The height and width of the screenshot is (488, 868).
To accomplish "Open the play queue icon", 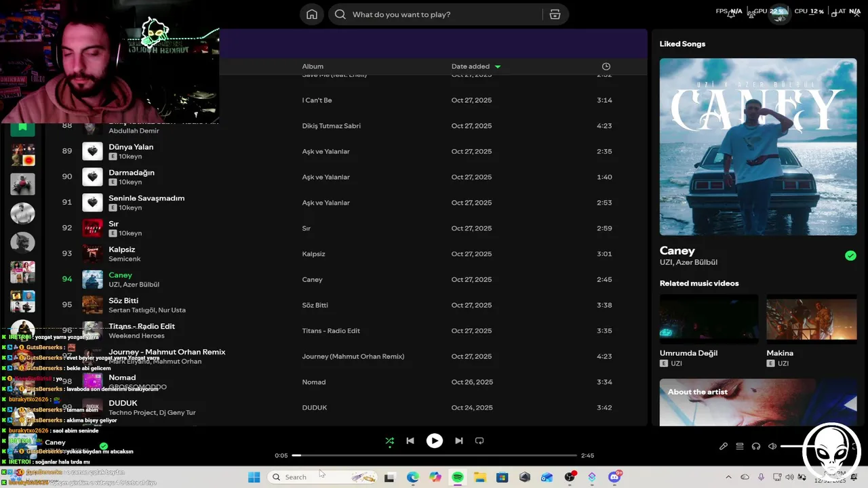I will (x=740, y=446).
